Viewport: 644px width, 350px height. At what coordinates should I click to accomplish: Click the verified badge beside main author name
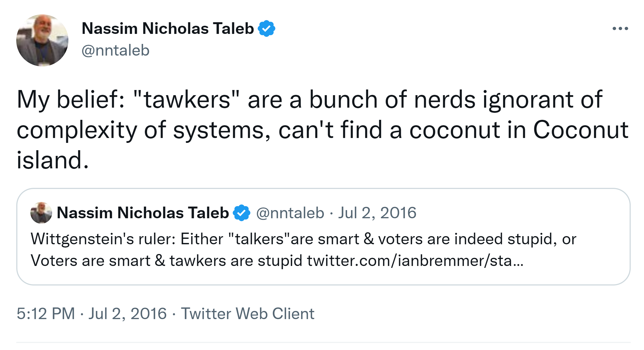(x=267, y=28)
